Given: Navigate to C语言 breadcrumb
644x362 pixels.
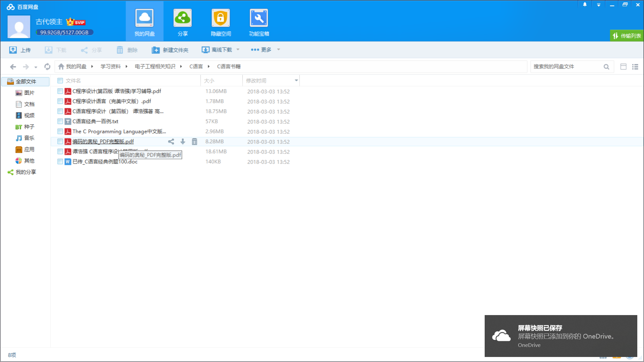Looking at the screenshot, I should pyautogui.click(x=196, y=66).
